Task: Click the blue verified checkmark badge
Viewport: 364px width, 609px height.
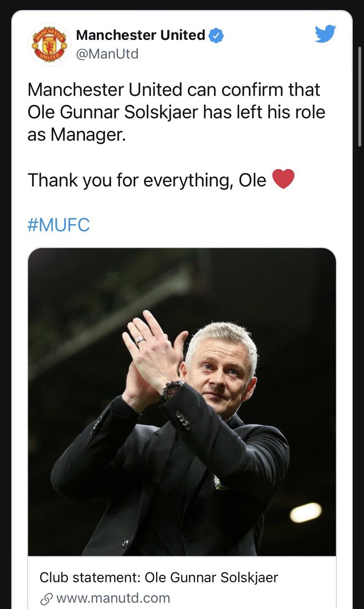Action: 216,36
